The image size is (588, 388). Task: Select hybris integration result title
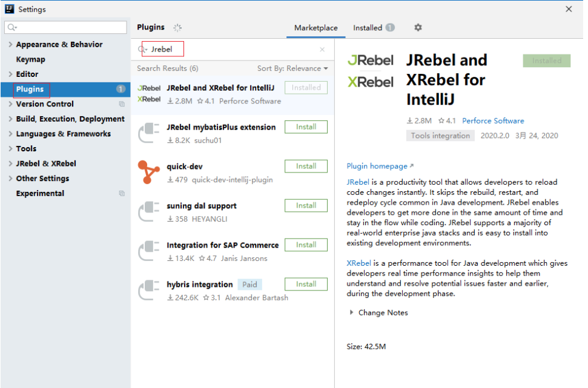[x=199, y=284]
